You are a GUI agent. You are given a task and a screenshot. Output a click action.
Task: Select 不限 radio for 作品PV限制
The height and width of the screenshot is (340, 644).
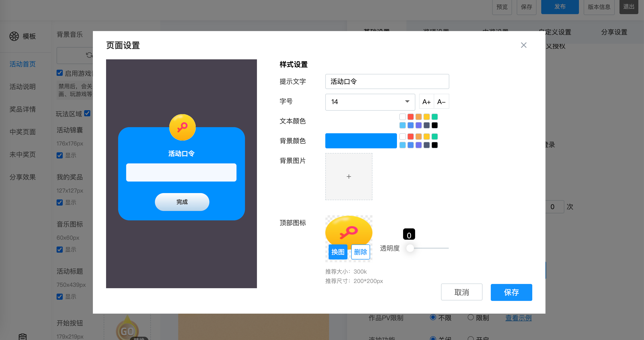tap(433, 317)
